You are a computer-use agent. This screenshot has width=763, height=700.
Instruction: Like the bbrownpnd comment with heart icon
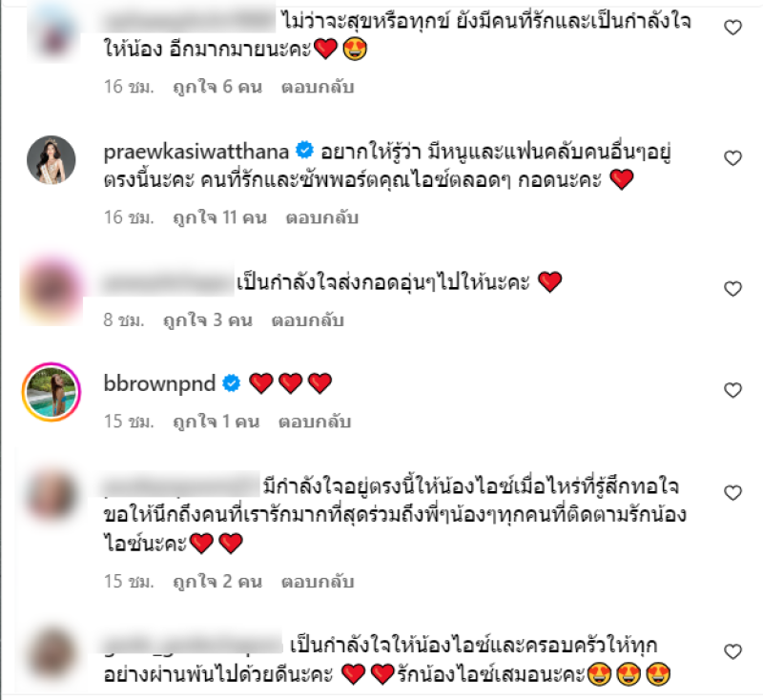coord(732,390)
